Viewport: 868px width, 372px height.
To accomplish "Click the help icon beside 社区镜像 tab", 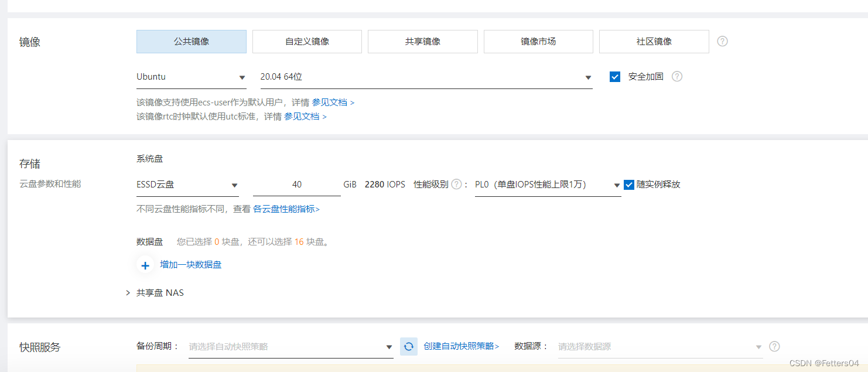I will (722, 41).
